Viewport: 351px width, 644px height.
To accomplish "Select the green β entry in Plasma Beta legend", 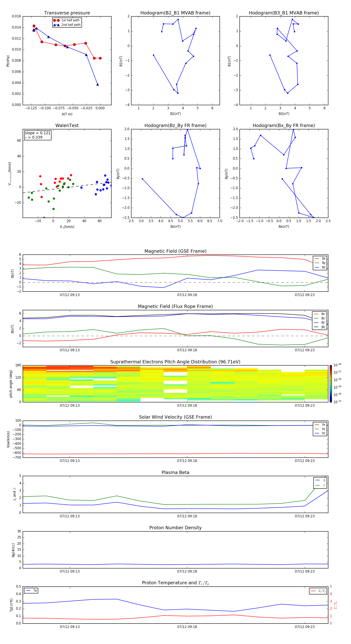I will click(320, 485).
